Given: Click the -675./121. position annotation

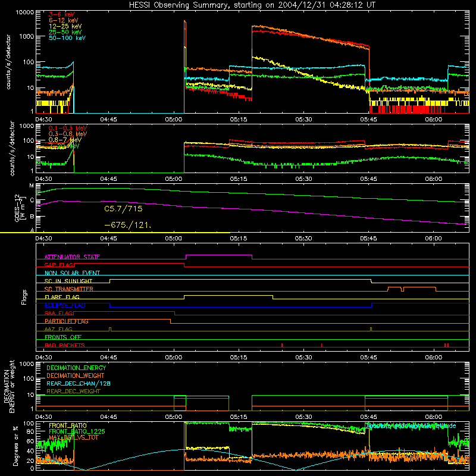Looking at the screenshot, I should [x=127, y=225].
